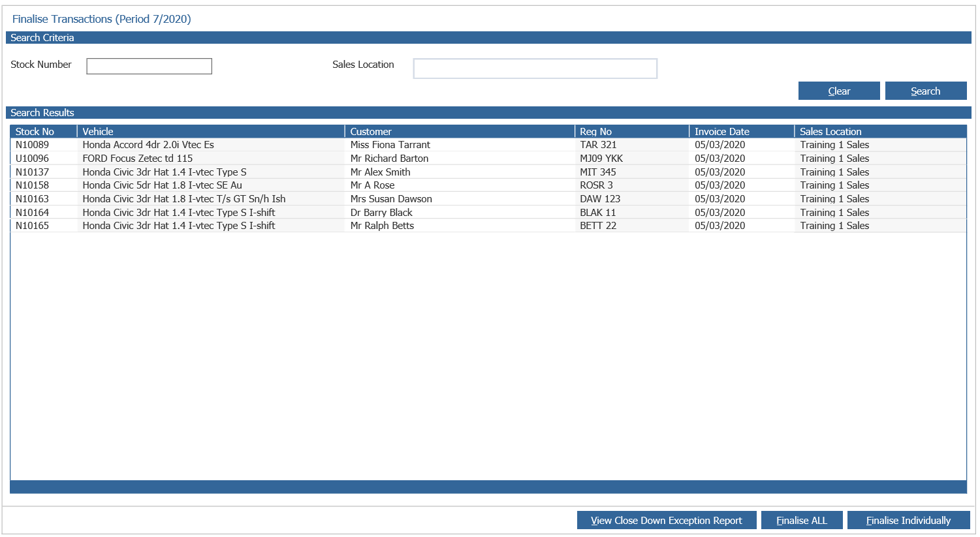980x537 pixels.
Task: Click the Clear button
Action: (839, 91)
